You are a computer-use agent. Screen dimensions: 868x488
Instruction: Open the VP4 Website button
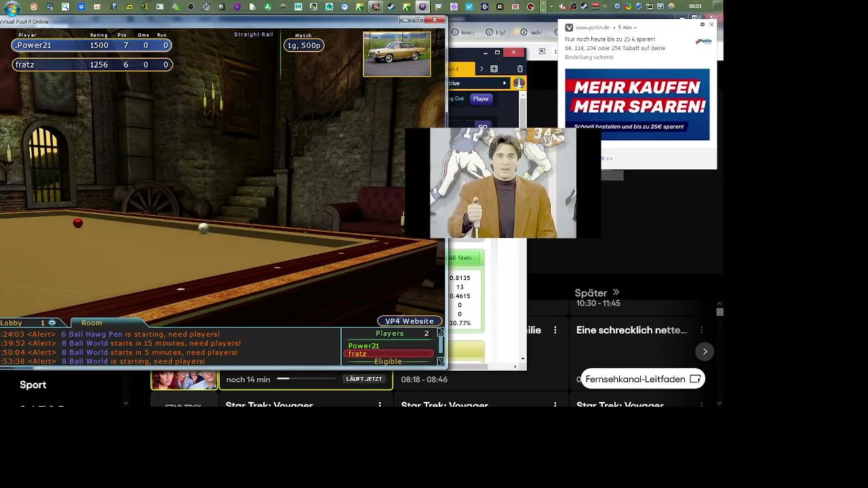click(x=410, y=321)
